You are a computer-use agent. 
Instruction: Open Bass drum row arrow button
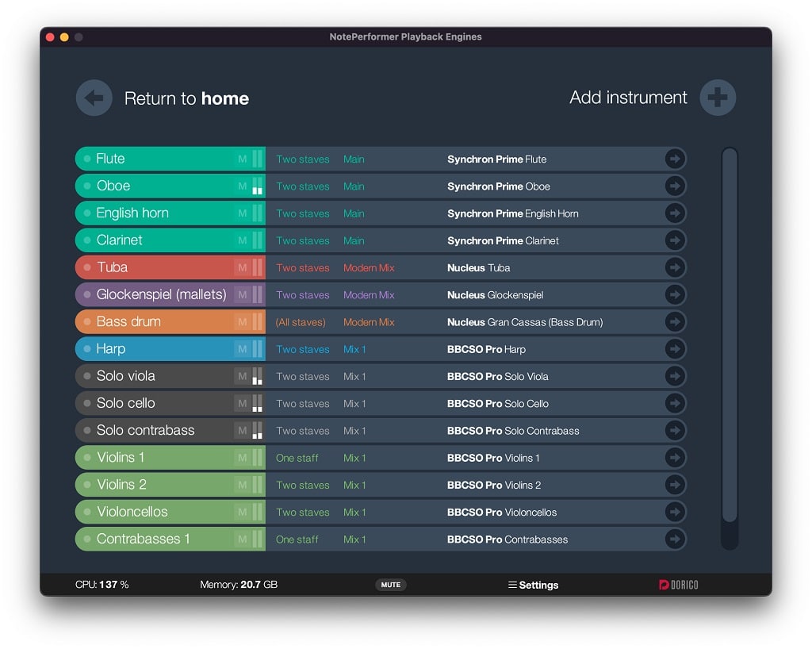tap(675, 321)
